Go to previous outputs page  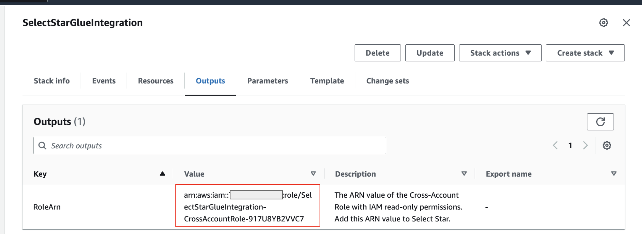pyautogui.click(x=555, y=145)
